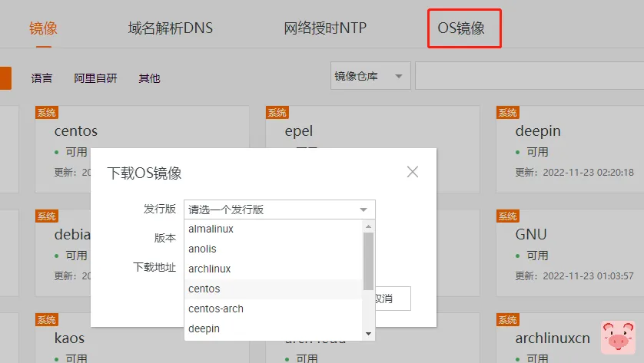Image resolution: width=644 pixels, height=363 pixels.
Task: Choose anolis from the distribution list
Action: [273, 249]
